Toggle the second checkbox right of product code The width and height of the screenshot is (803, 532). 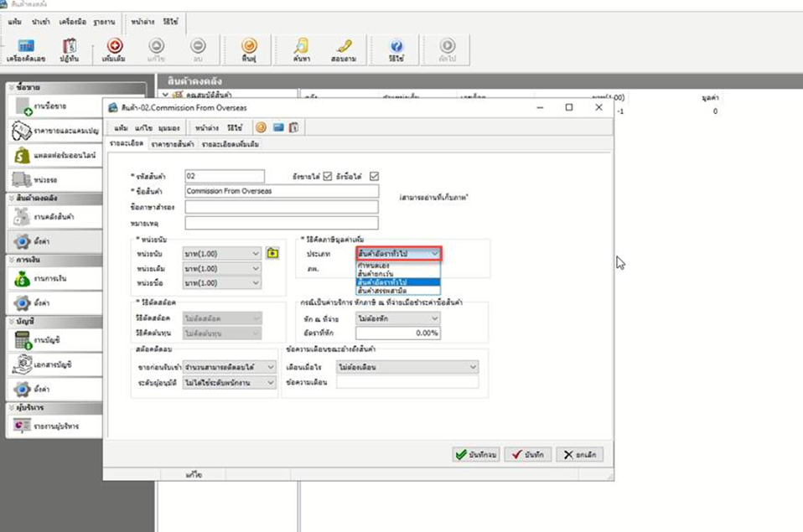coord(375,175)
